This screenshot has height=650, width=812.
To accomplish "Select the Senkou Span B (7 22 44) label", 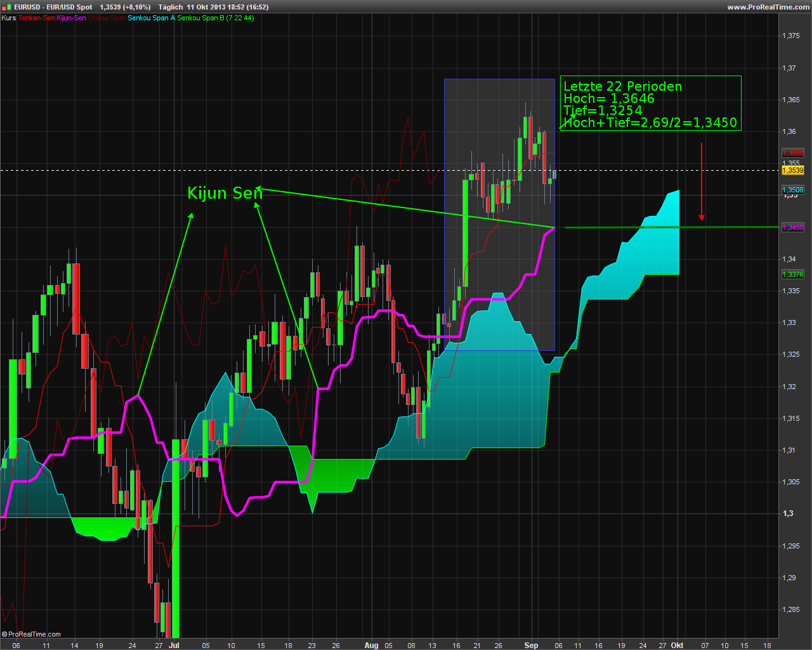I will pos(216,18).
